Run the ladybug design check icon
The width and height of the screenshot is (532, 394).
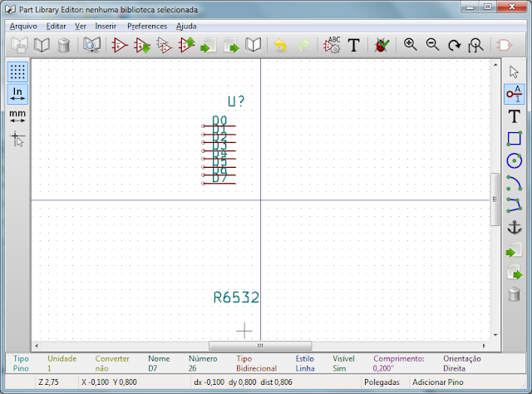(x=382, y=45)
